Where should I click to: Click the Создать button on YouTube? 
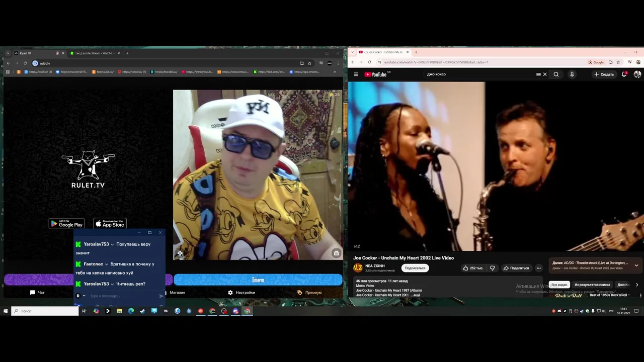(x=604, y=74)
